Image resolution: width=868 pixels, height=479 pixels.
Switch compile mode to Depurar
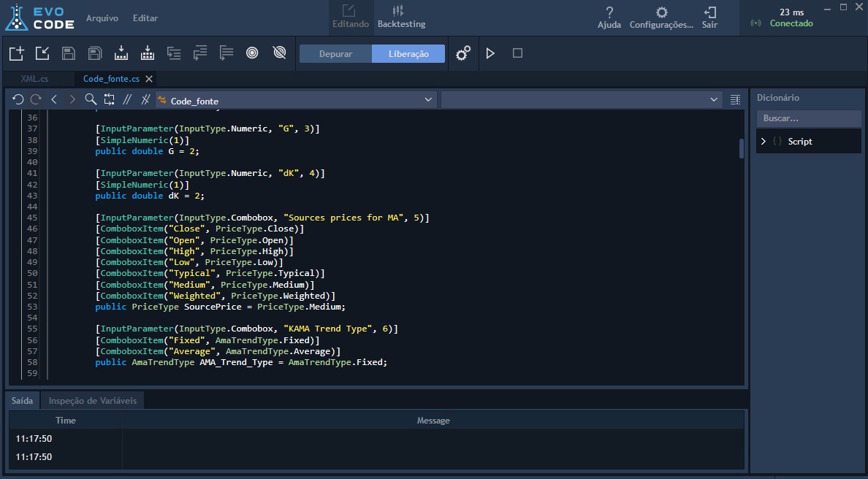pyautogui.click(x=335, y=53)
